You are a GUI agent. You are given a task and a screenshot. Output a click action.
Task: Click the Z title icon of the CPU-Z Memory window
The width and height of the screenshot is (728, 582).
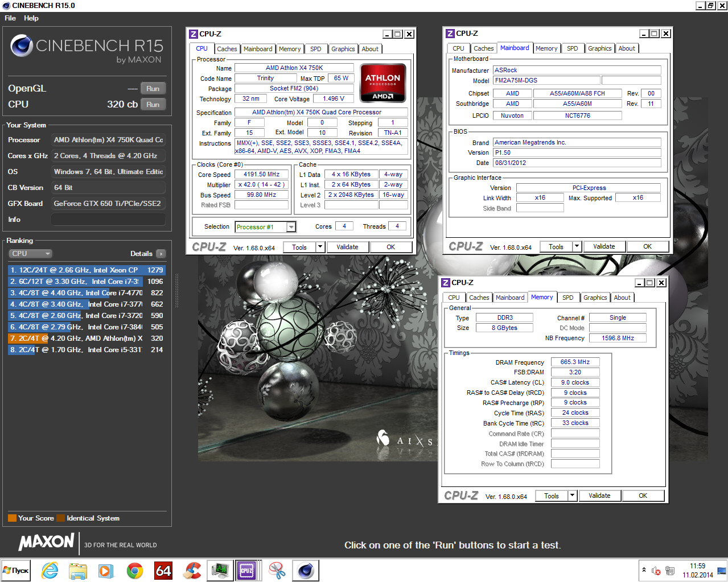(x=446, y=283)
